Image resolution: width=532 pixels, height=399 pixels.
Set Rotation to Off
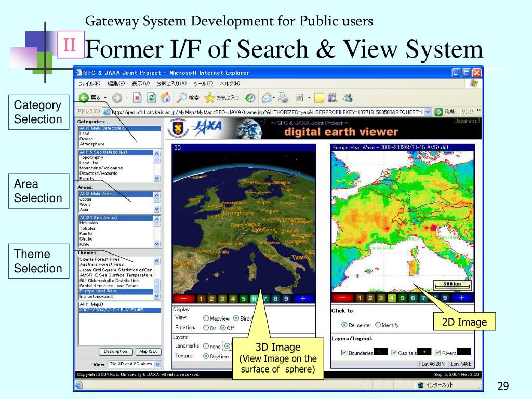click(223, 328)
